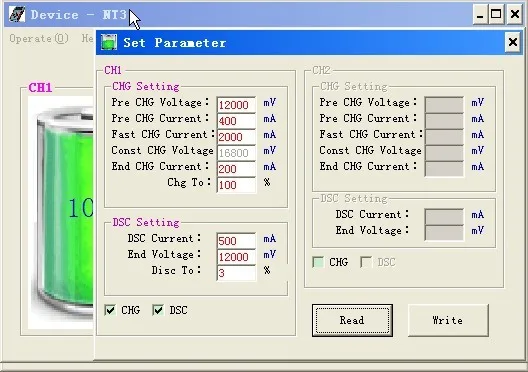Select the Disc To percent field

tap(236, 273)
